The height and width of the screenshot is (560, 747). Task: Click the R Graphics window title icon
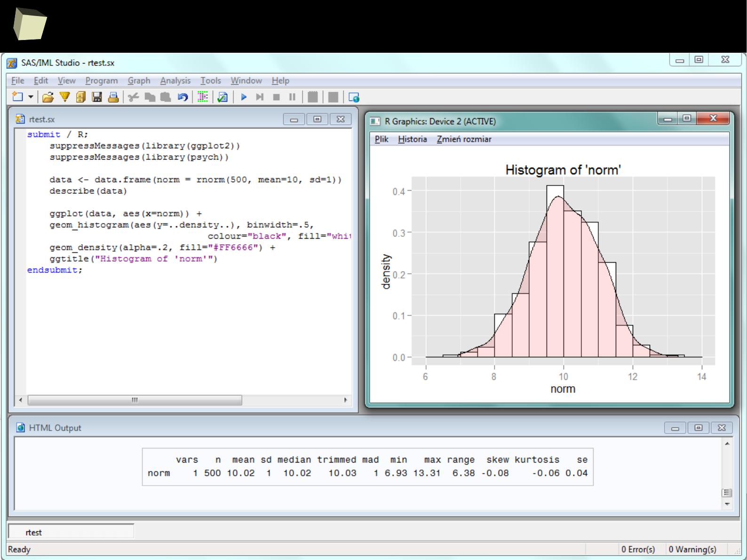pos(375,121)
